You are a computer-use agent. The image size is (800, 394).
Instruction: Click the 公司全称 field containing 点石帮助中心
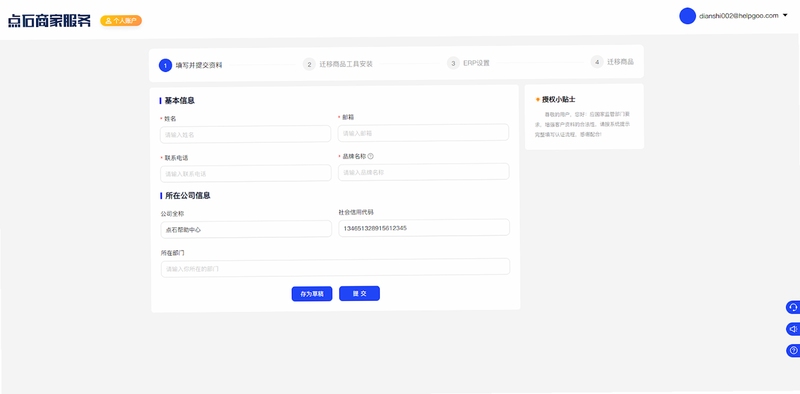coord(246,229)
